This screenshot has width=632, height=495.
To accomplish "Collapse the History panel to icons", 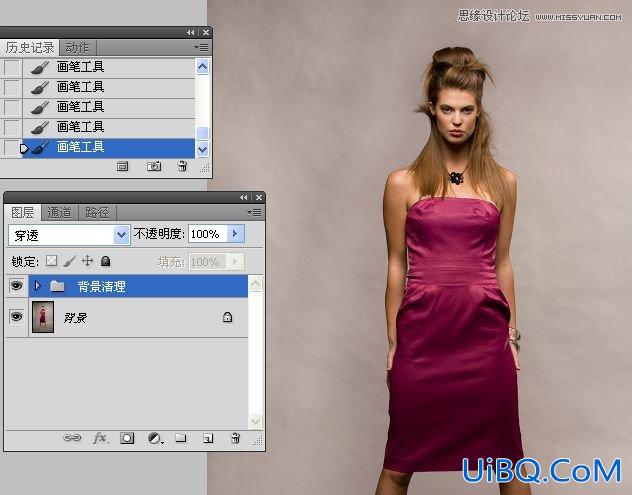I will click(191, 33).
